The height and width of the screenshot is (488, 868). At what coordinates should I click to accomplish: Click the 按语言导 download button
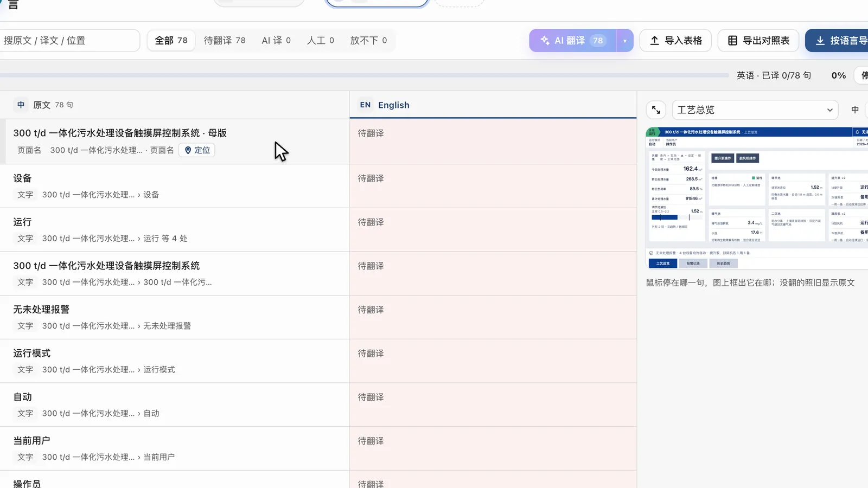pos(837,41)
